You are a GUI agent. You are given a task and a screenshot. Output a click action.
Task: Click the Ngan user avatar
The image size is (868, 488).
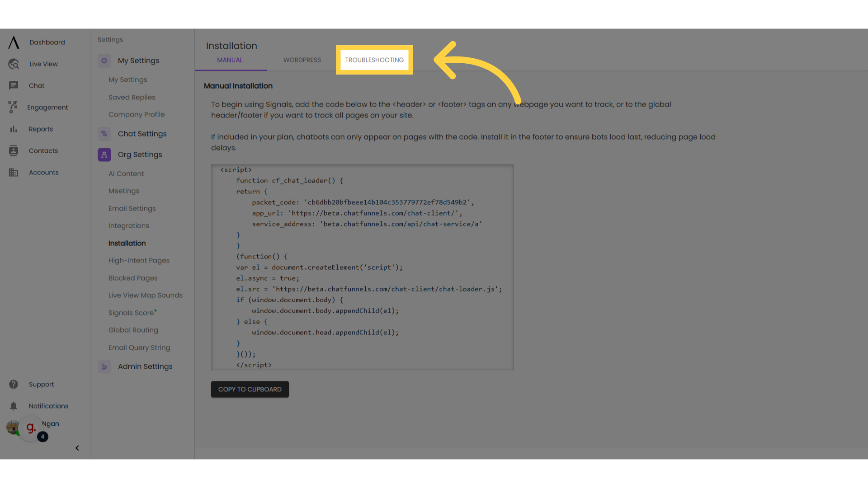[x=13, y=427]
